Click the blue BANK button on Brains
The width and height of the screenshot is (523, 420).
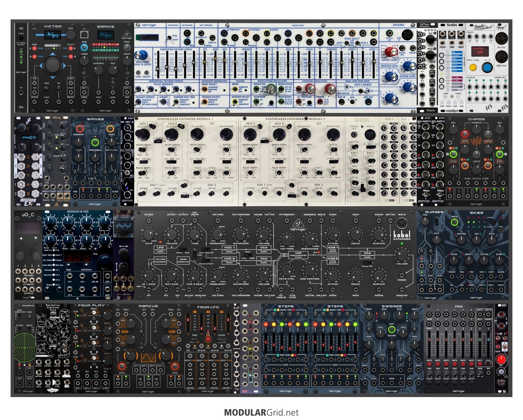click(84, 47)
